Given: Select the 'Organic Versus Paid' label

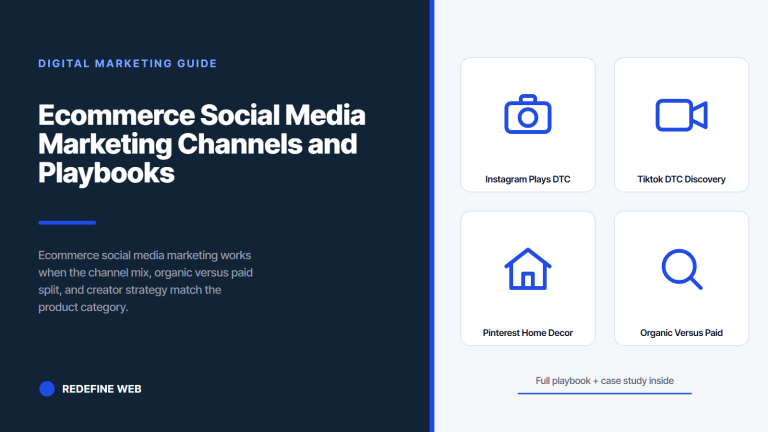Looking at the screenshot, I should coord(681,333).
